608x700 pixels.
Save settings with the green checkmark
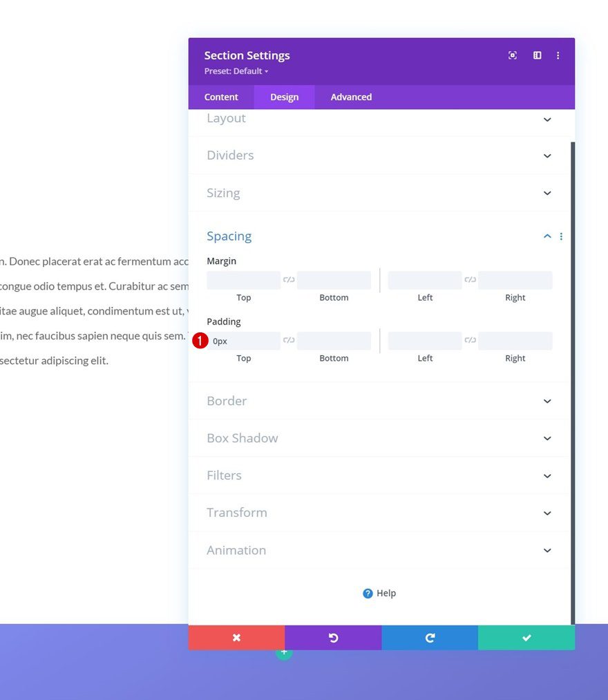pos(526,637)
